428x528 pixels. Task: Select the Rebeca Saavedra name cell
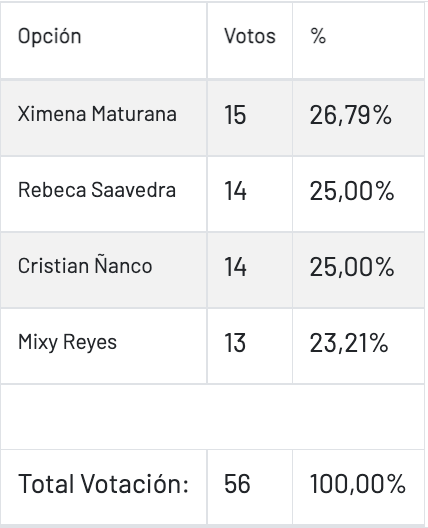[x=103, y=194]
